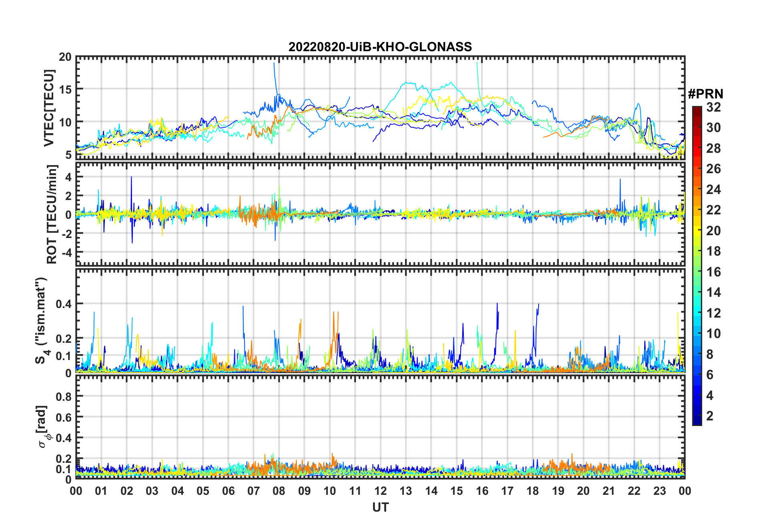Click the "28" tick on PRN colorbar
The image size is (761, 532).
tap(713, 148)
